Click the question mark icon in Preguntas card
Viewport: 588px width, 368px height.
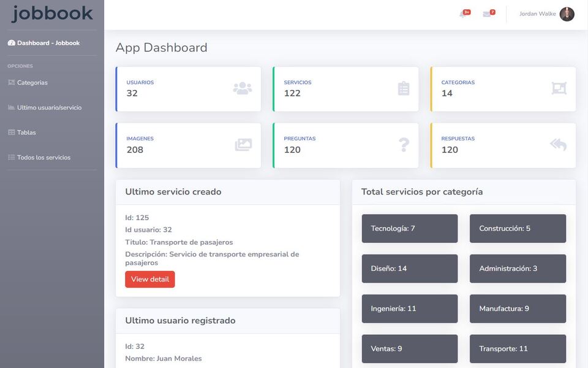(x=403, y=145)
